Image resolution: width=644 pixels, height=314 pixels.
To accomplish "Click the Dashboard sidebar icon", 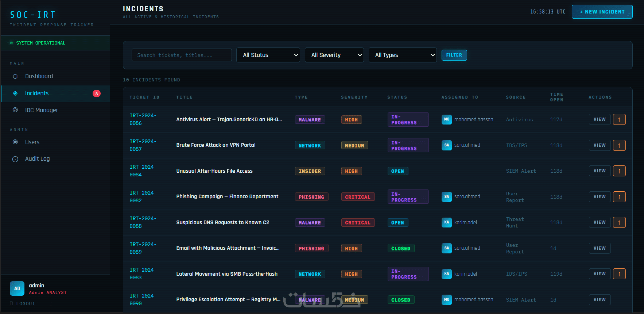I will point(15,76).
